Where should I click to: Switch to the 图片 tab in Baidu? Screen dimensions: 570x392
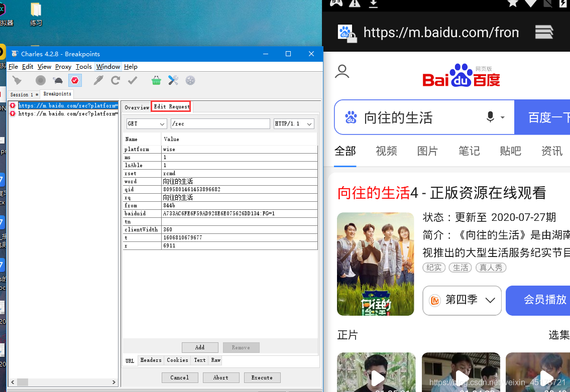[427, 151]
